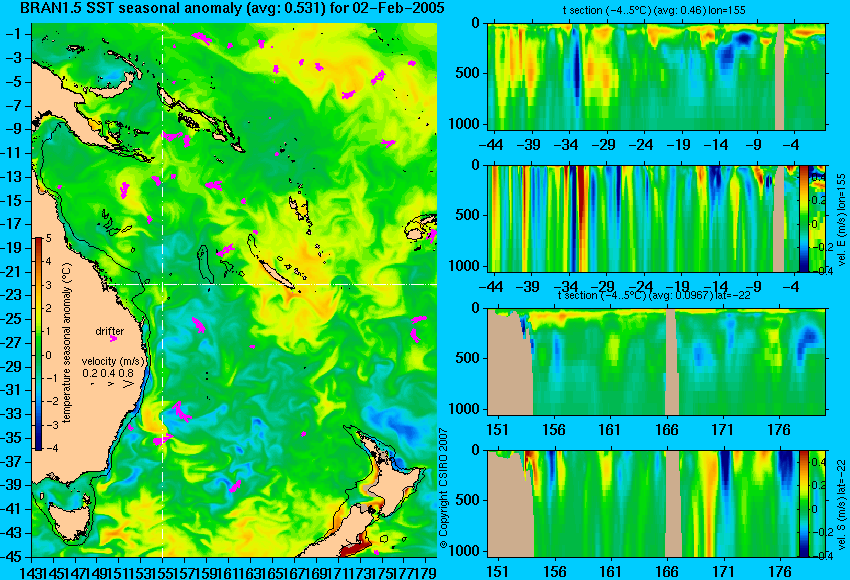Click the main SST anomaly map over the Coral Sea
The width and height of the screenshot is (850, 580).
(234, 290)
